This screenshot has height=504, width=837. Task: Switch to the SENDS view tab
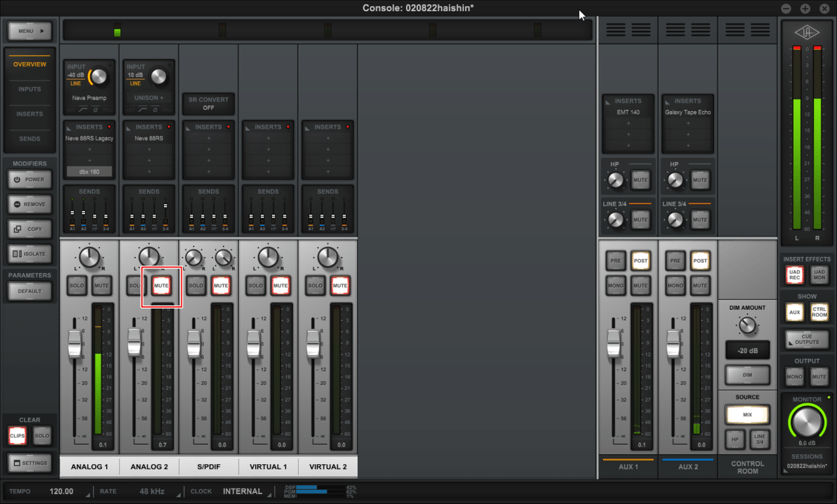pos(29,139)
